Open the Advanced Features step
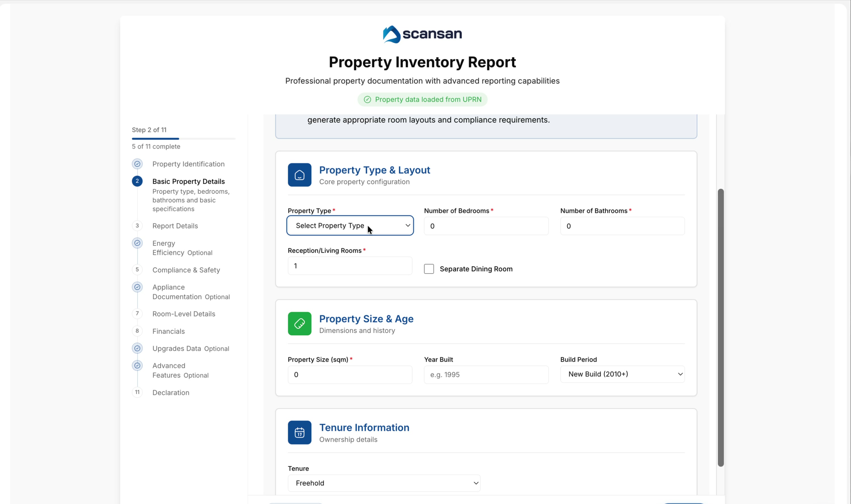The width and height of the screenshot is (851, 504). (x=180, y=370)
